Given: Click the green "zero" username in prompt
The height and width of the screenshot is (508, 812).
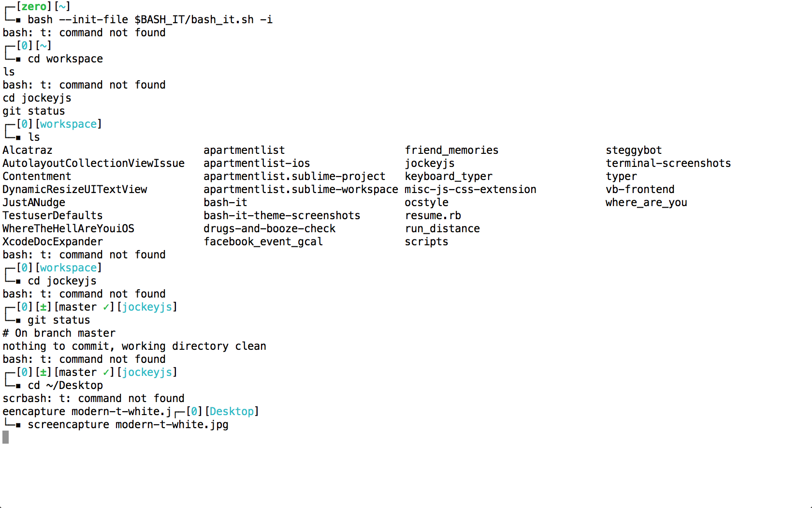Looking at the screenshot, I should (34, 6).
